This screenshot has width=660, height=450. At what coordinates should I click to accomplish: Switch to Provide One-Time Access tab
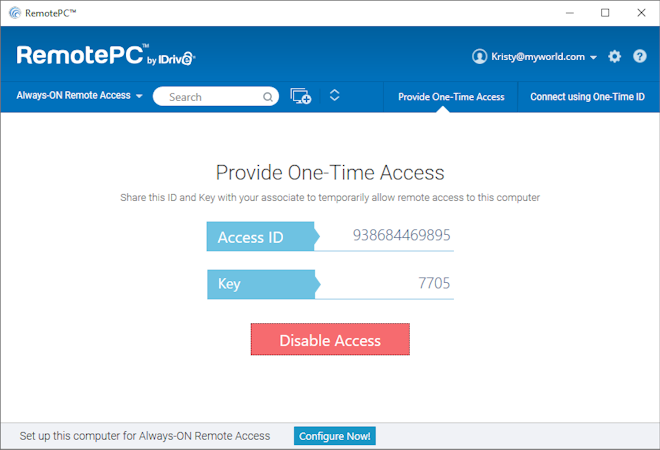pos(451,97)
